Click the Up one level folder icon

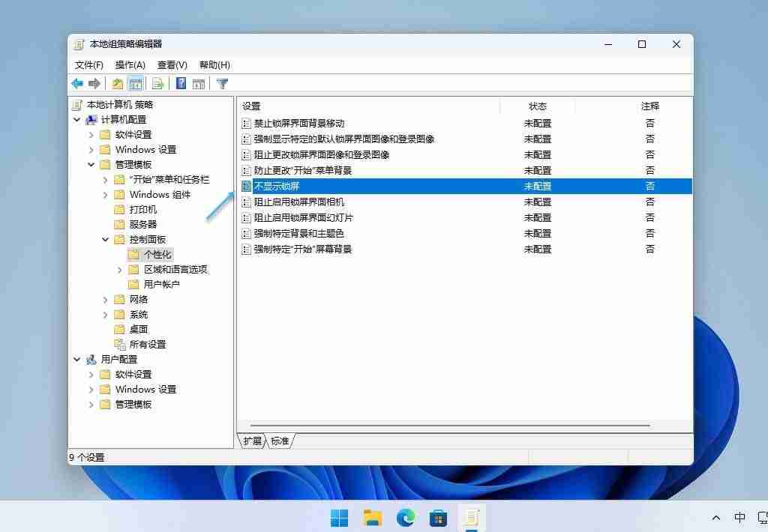pyautogui.click(x=118, y=83)
